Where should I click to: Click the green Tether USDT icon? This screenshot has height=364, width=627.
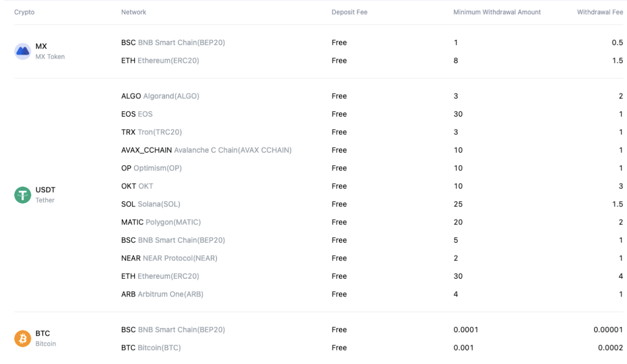coord(22,195)
